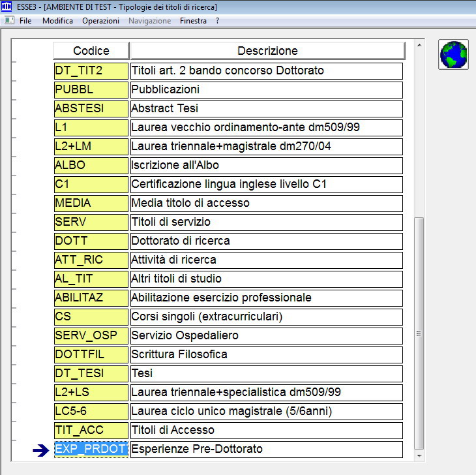Click description 'Scrittura Filosofica'
Image resolution: width=476 pixels, height=475 pixels.
pyautogui.click(x=267, y=355)
